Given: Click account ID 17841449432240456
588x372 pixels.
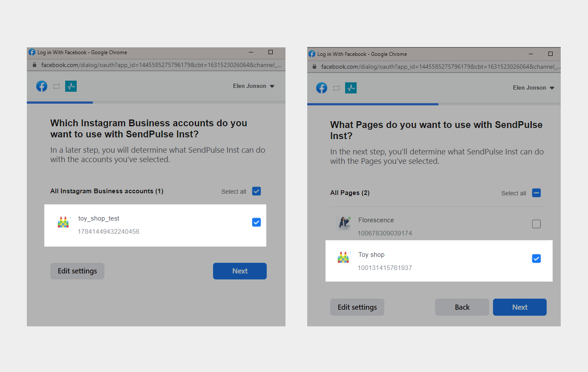Looking at the screenshot, I should point(109,232).
